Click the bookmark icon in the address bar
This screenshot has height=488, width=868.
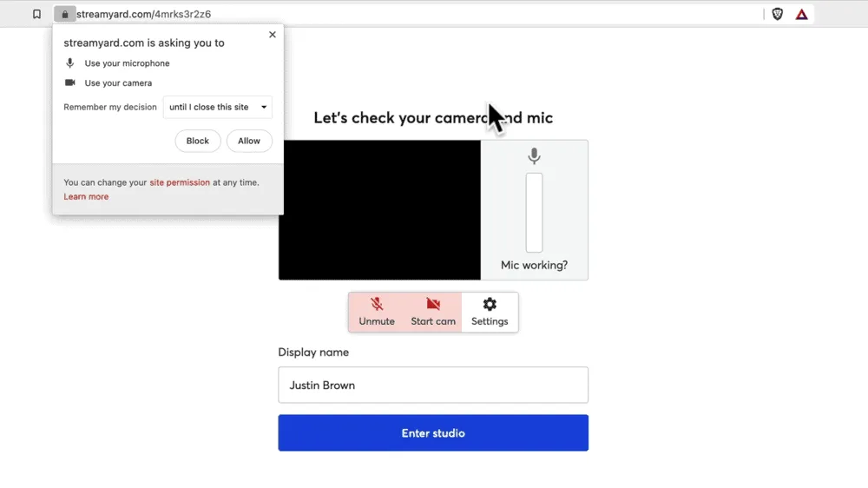(x=36, y=14)
